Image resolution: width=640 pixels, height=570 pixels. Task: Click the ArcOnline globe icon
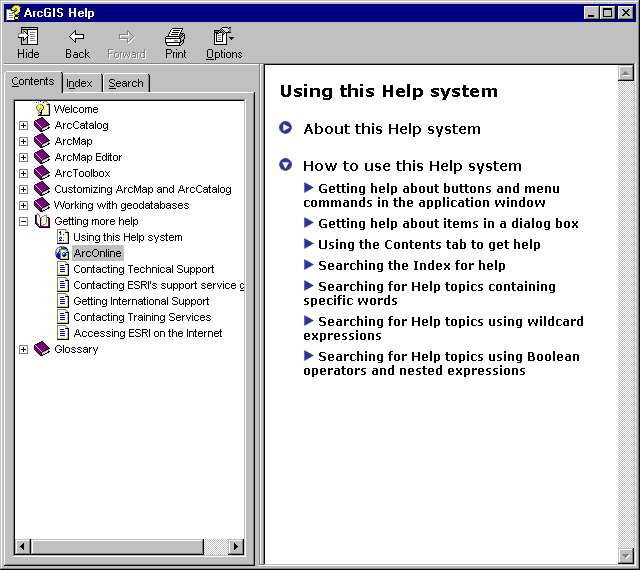pyautogui.click(x=62, y=253)
